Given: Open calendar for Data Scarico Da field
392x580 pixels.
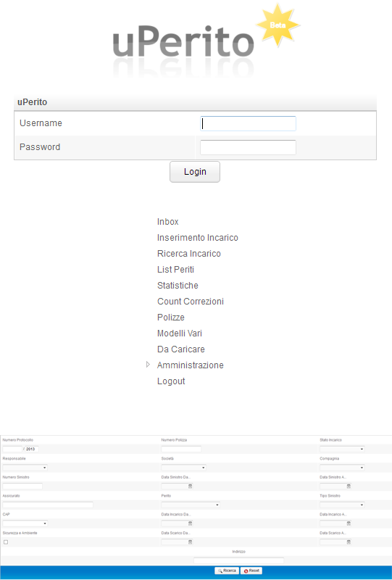Looking at the screenshot, I should (191, 542).
